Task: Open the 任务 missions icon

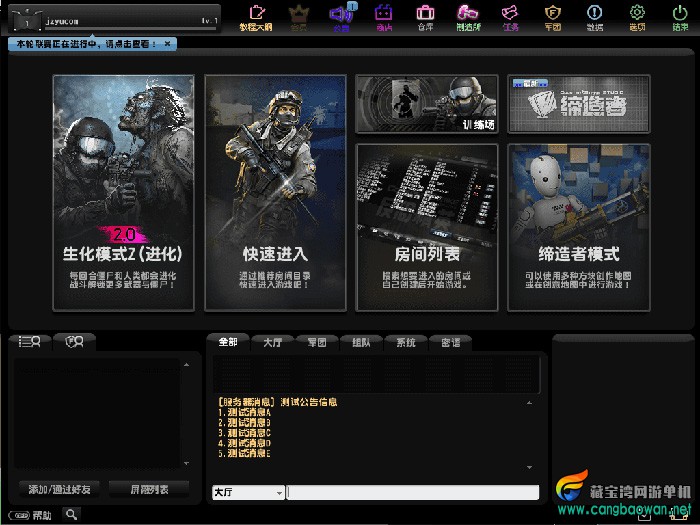Action: 510,16
